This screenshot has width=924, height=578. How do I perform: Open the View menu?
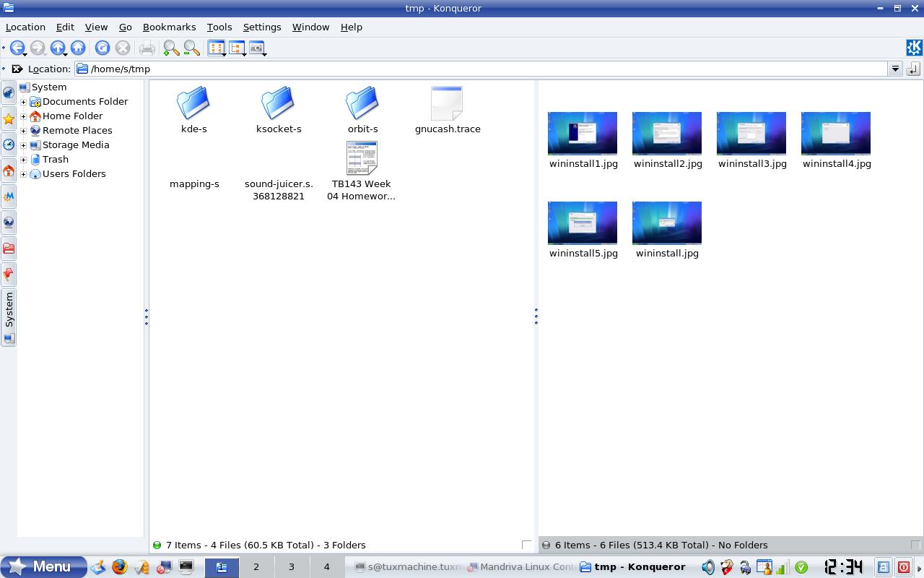pos(96,27)
